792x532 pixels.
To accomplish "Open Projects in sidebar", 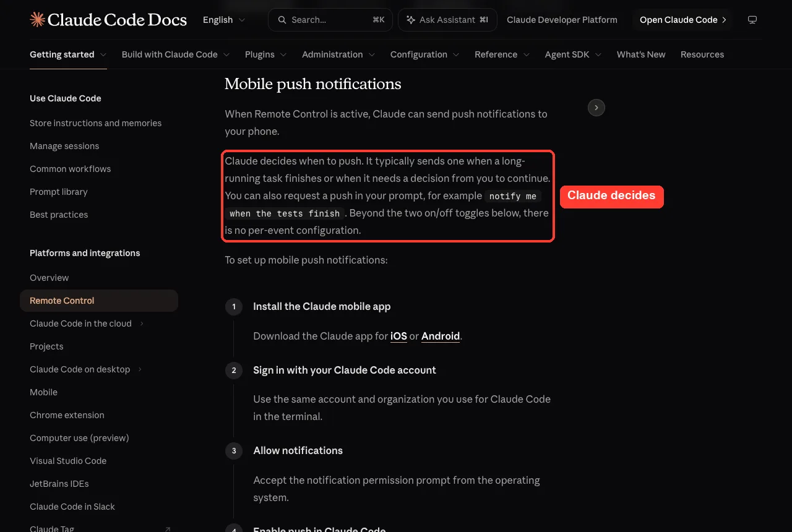I will [x=46, y=346].
